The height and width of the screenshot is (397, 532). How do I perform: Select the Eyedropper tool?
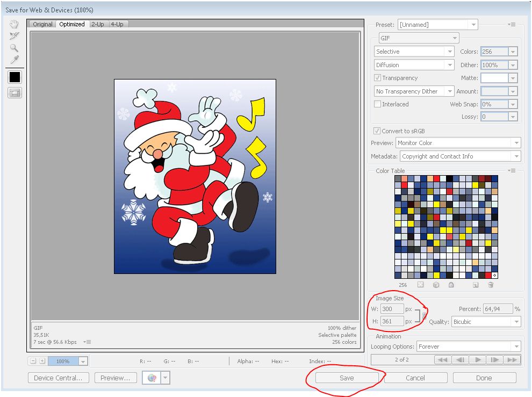click(x=15, y=60)
